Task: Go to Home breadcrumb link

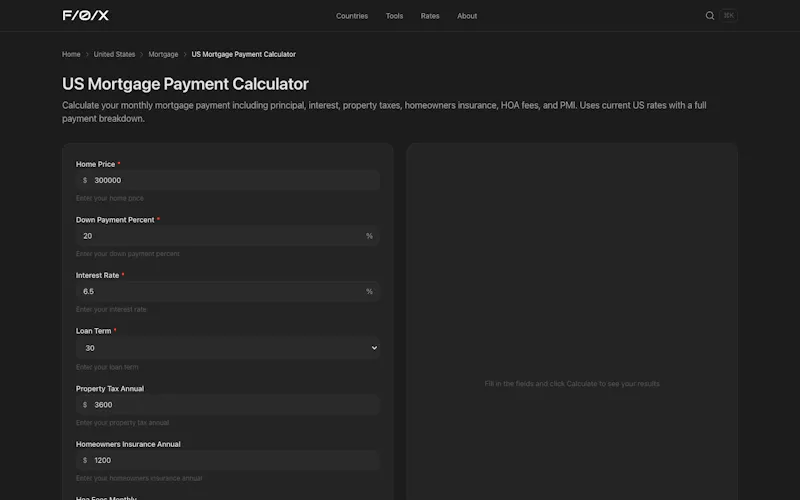Action: 71,54
